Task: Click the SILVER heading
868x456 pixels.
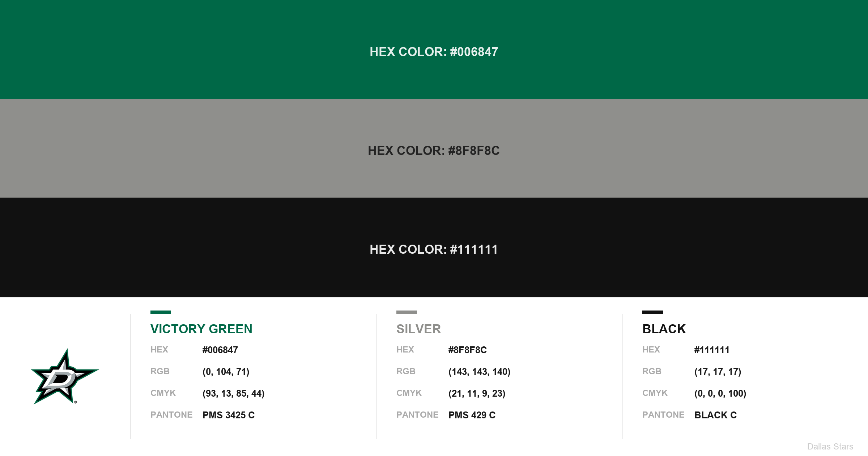Action: (x=418, y=329)
